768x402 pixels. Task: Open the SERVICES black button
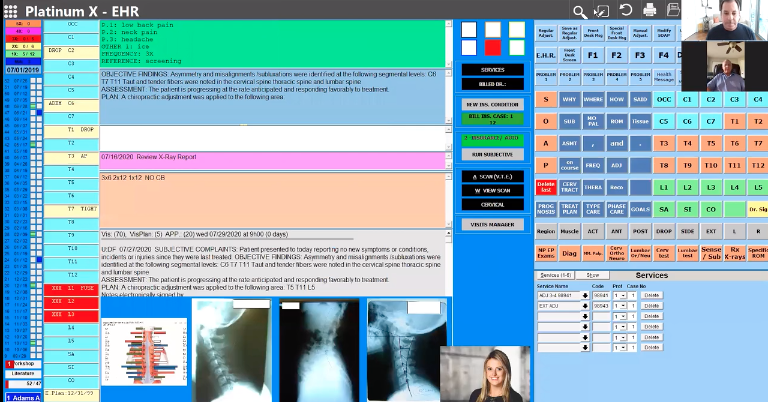point(493,70)
